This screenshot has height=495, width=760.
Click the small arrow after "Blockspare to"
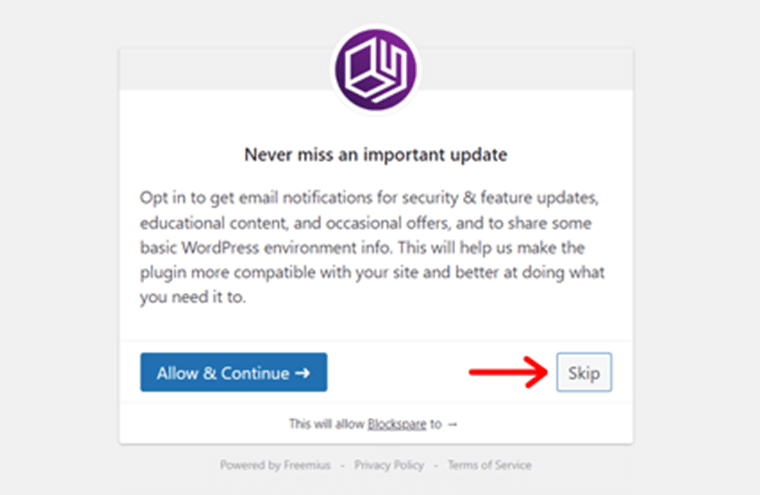tap(452, 425)
